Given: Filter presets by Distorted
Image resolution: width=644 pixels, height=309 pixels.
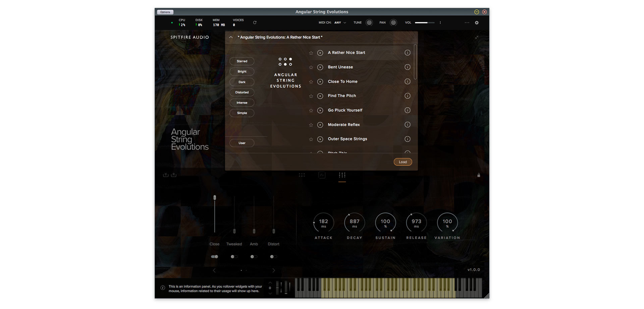Looking at the screenshot, I should 242,92.
